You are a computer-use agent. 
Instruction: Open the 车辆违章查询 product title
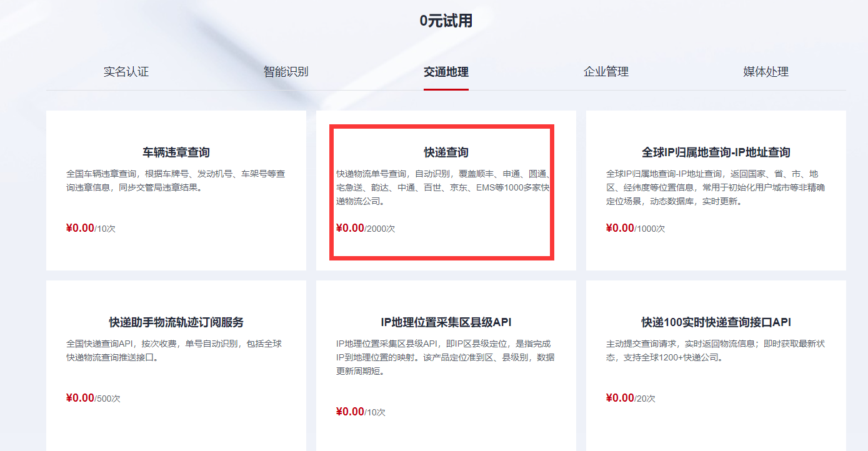coord(176,152)
